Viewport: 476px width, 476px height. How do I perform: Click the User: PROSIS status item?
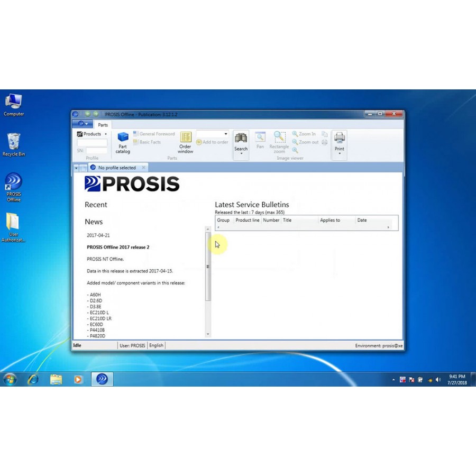pyautogui.click(x=132, y=345)
